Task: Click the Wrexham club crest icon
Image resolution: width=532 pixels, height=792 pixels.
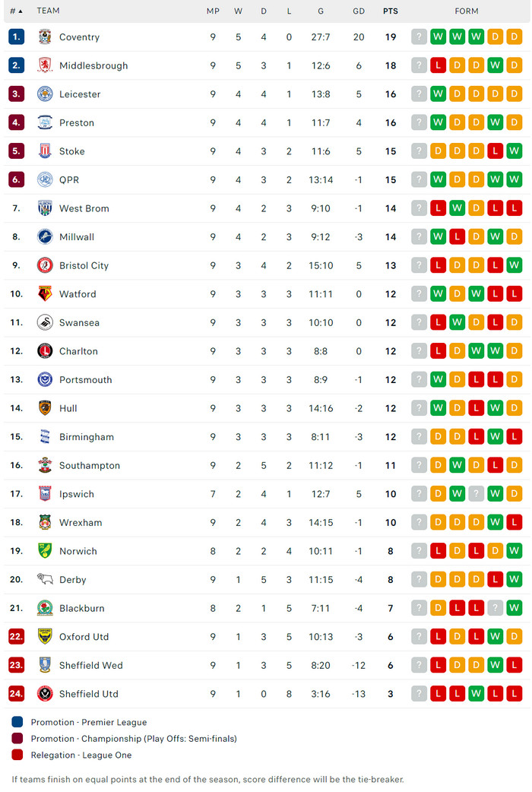Action: click(x=45, y=522)
